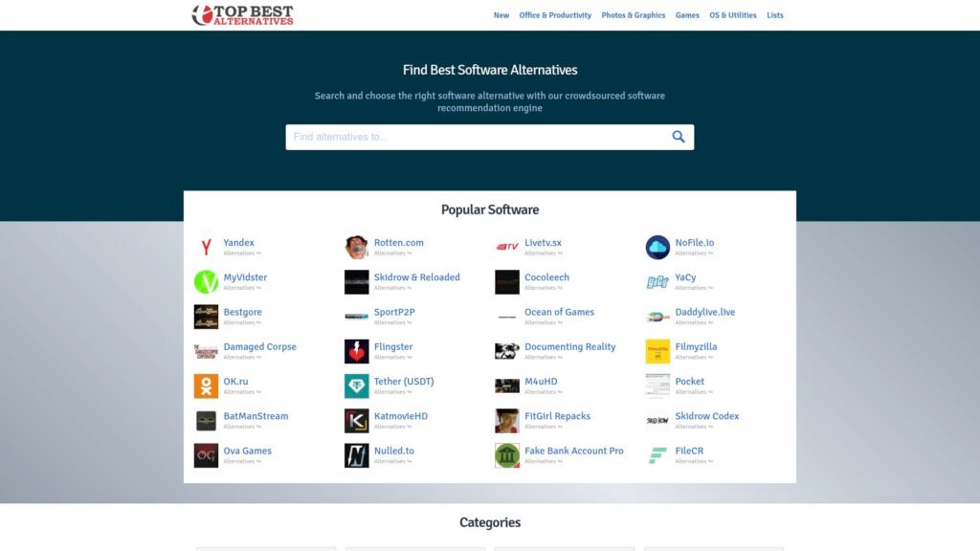Click the Ocean of Games icon
Image resolution: width=980 pixels, height=551 pixels.
(507, 317)
